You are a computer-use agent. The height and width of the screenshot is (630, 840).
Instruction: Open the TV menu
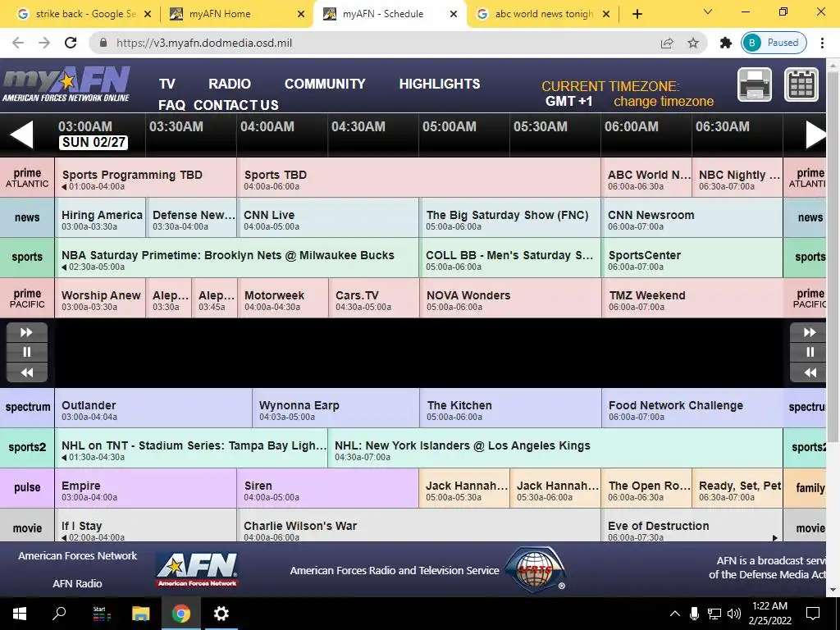(x=167, y=84)
